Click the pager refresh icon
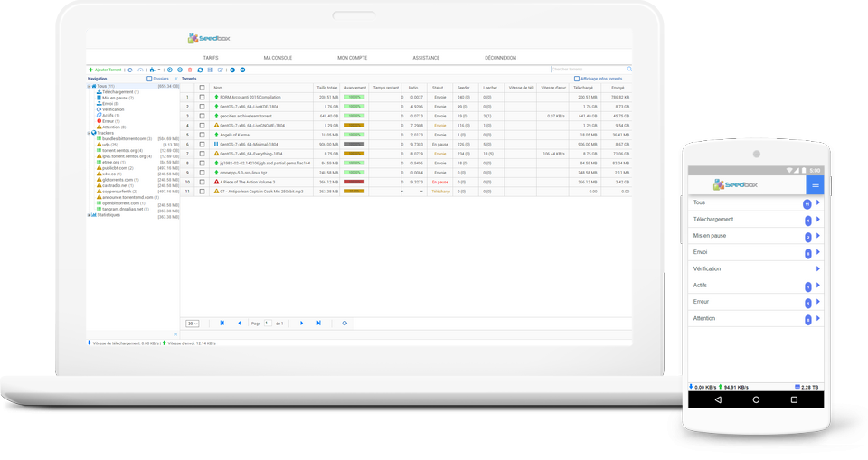The image size is (868, 460). (344, 324)
